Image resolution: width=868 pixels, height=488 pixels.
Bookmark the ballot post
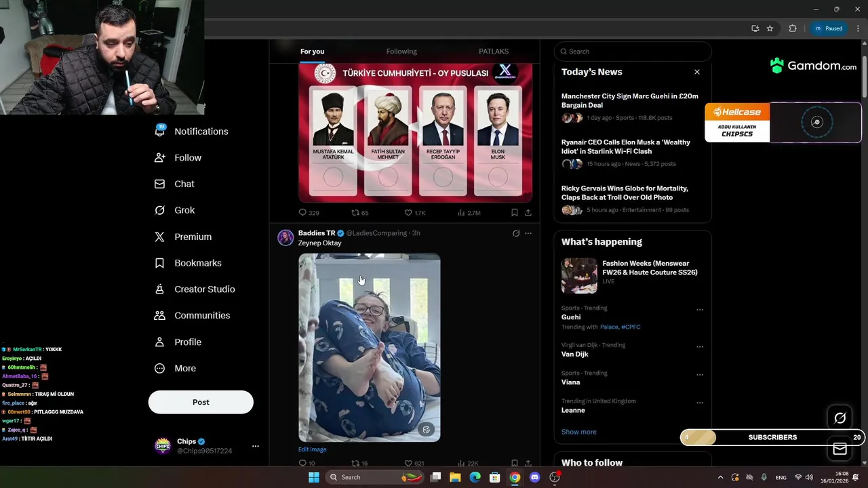coord(515,213)
